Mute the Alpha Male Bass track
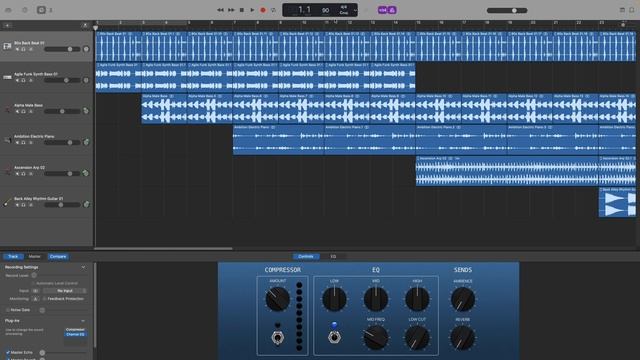 (x=17, y=111)
